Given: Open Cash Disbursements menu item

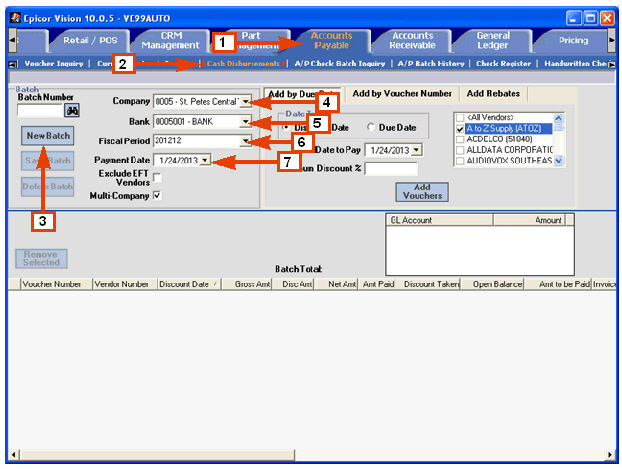Looking at the screenshot, I should click(243, 63).
